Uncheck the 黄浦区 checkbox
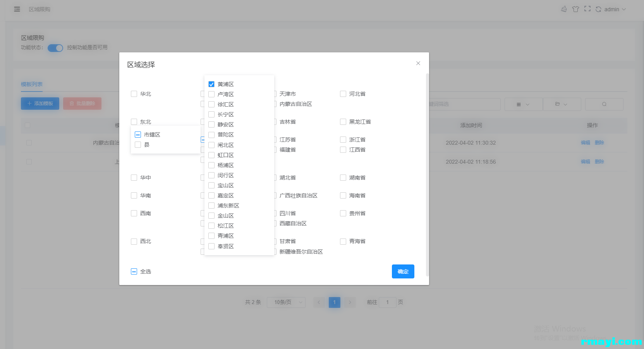This screenshot has width=644, height=349. 211,84
